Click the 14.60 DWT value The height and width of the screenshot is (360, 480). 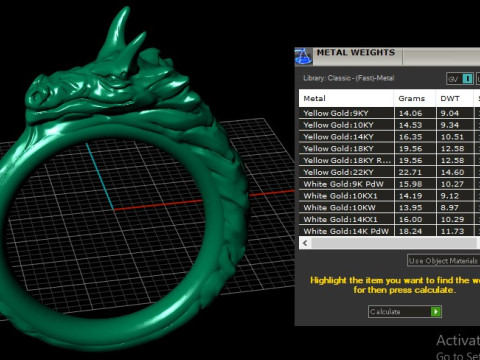point(452,173)
